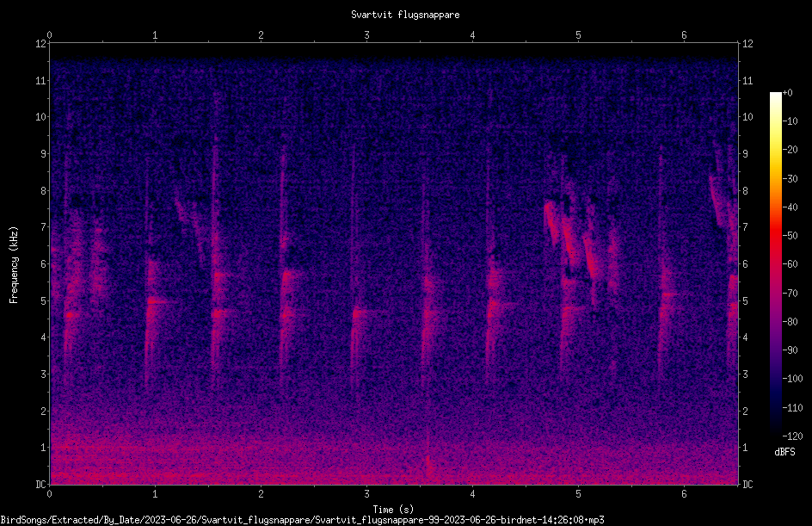The width and height of the screenshot is (812, 526).
Task: Click the 3 second label on bottom axis
Action: click(x=366, y=494)
